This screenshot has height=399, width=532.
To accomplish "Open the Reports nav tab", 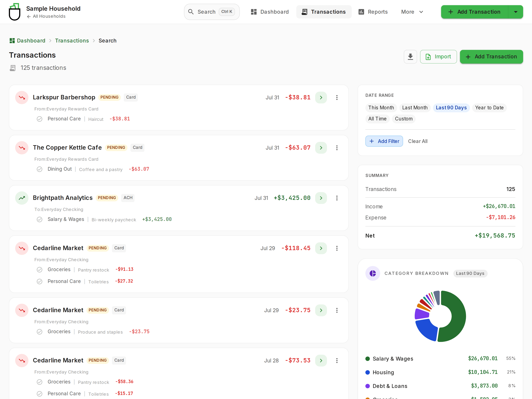I will pyautogui.click(x=373, y=12).
